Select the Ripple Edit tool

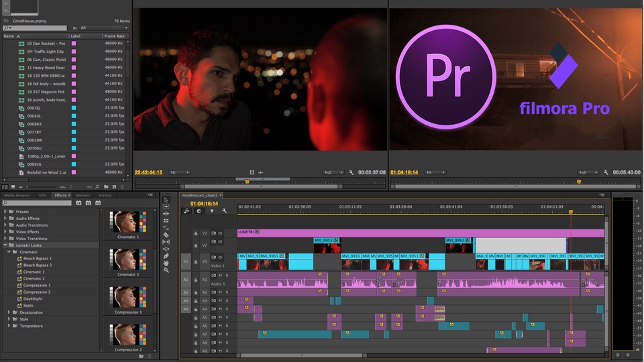tap(166, 213)
